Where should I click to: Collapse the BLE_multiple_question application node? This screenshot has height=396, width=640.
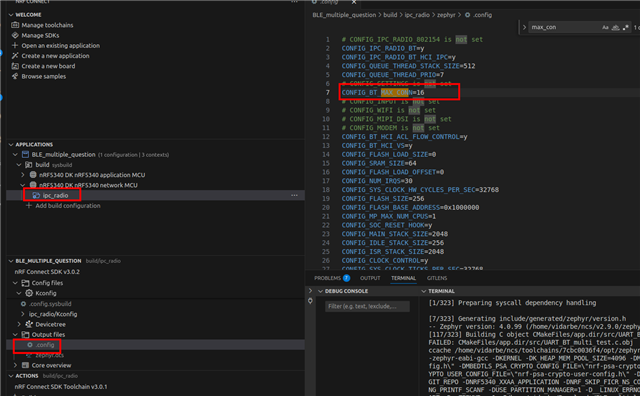[16, 154]
